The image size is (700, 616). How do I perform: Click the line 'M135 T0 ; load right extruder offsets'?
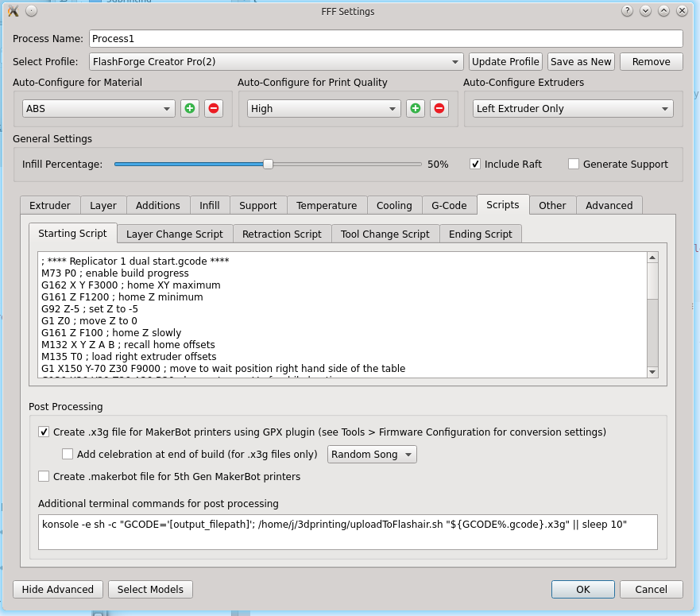129,356
